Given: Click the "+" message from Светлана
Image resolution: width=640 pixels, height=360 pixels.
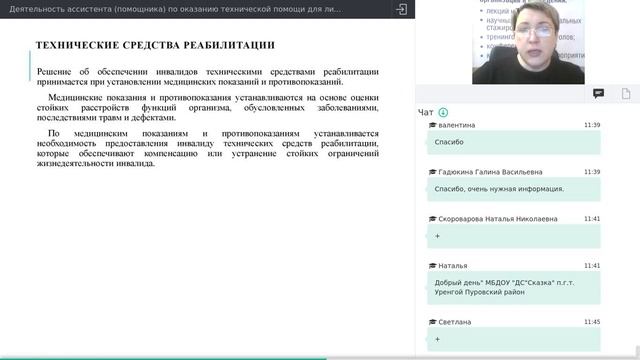Looking at the screenshot, I should click(513, 339).
